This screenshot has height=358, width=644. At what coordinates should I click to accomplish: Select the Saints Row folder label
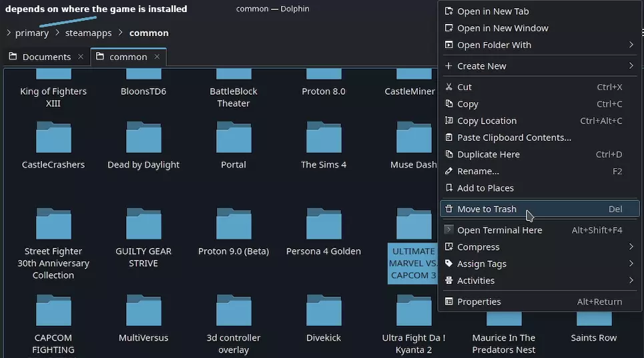[x=593, y=338]
